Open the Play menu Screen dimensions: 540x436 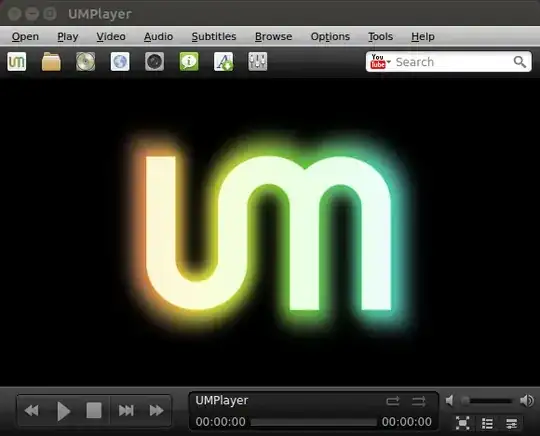[68, 37]
